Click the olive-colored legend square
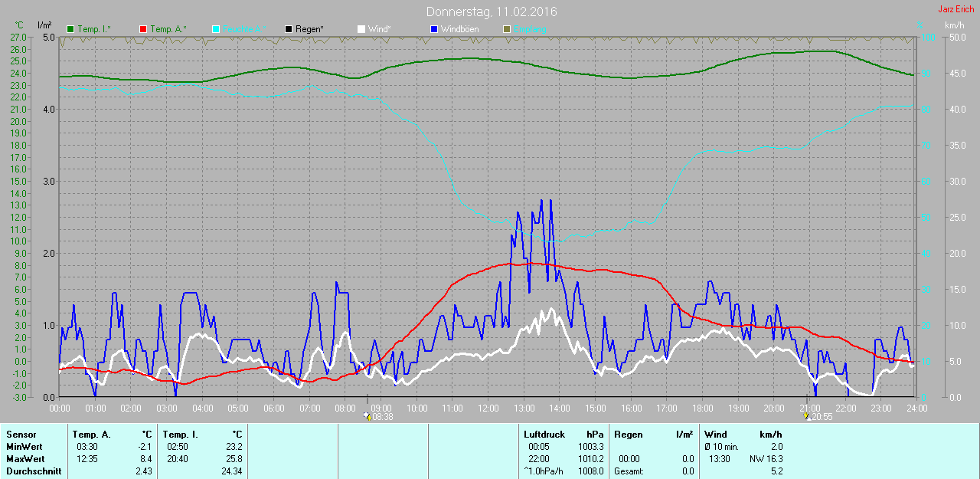 [x=506, y=29]
